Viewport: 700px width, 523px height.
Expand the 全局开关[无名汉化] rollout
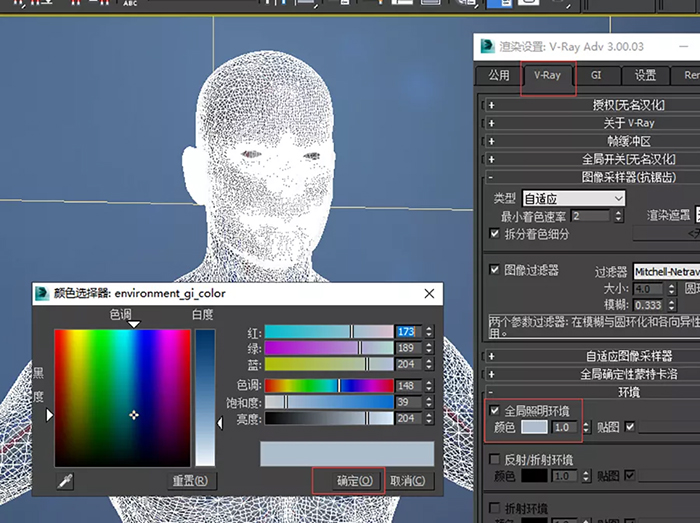point(594,159)
